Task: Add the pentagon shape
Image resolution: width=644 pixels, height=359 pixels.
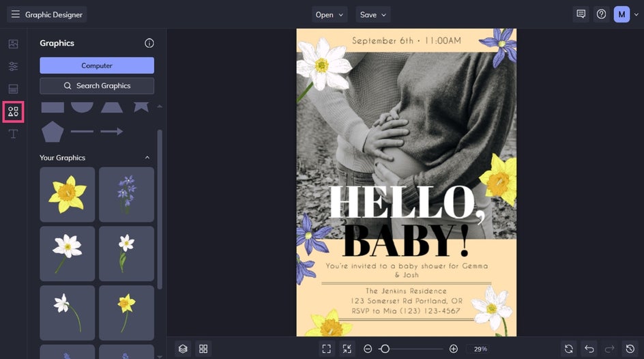Action: click(x=53, y=132)
